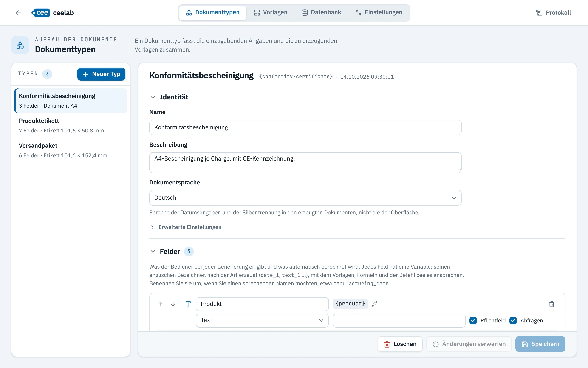Screen dimensions: 588x368
Task: Toggle the Pflichtfeld checkbox
Action: 473,321
